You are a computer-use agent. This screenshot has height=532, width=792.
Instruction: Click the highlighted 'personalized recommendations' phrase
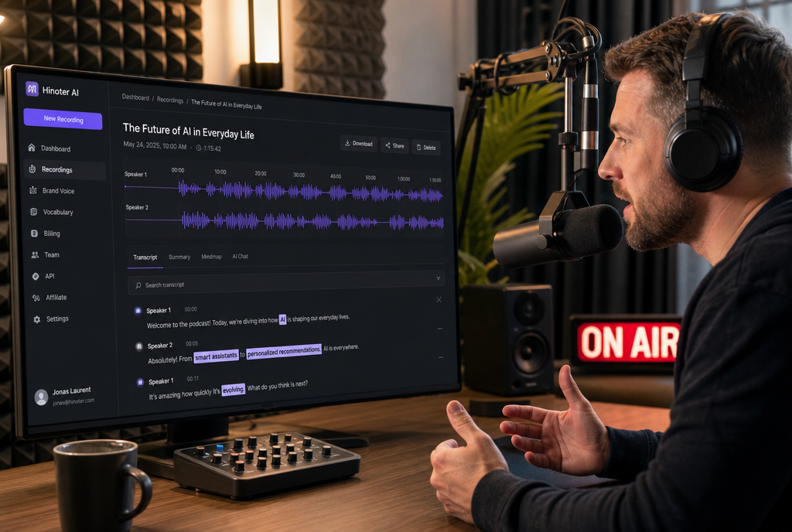[x=284, y=351]
